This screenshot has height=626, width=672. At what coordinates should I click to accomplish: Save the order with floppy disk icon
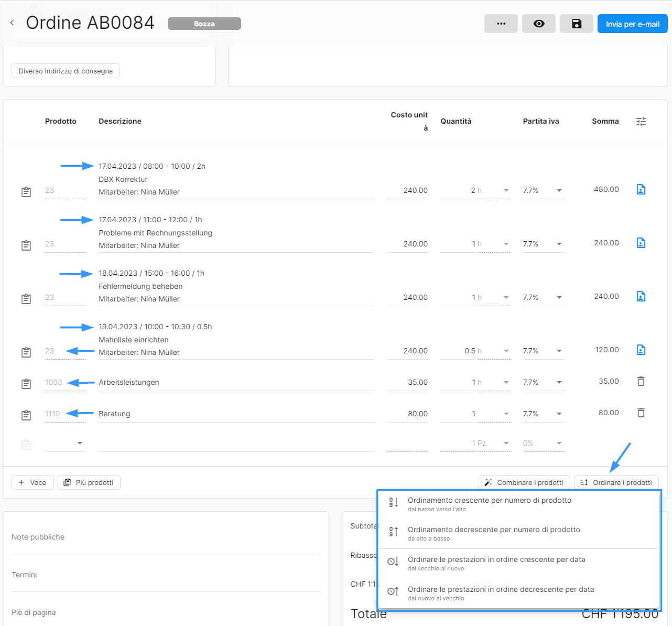coord(576,24)
